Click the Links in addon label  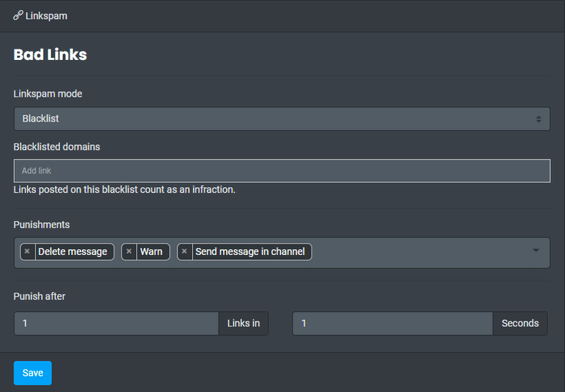244,323
